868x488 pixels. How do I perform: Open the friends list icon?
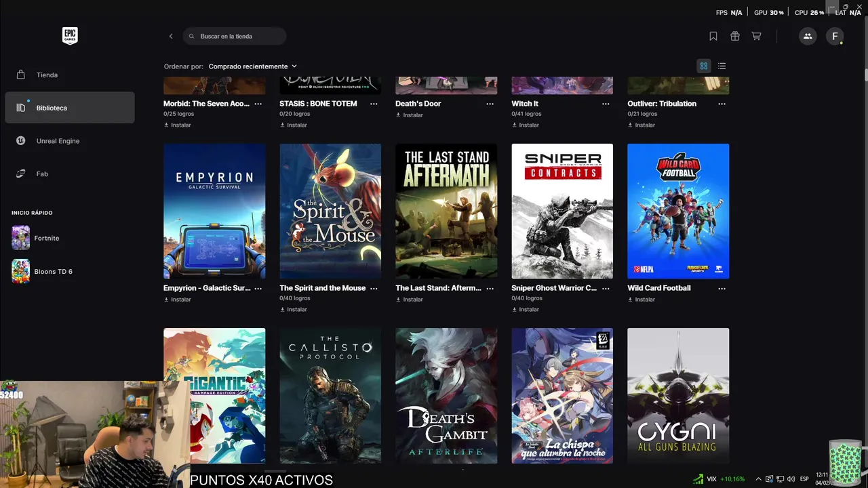(x=808, y=36)
